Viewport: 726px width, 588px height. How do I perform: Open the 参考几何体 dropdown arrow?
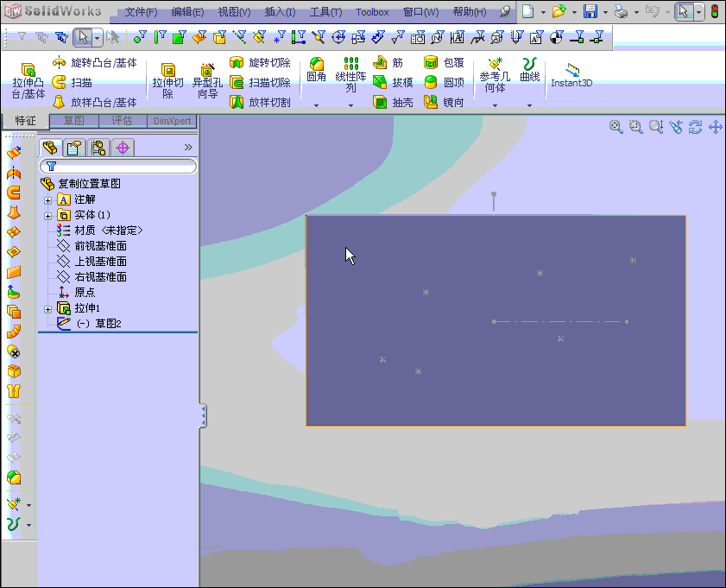pyautogui.click(x=495, y=105)
